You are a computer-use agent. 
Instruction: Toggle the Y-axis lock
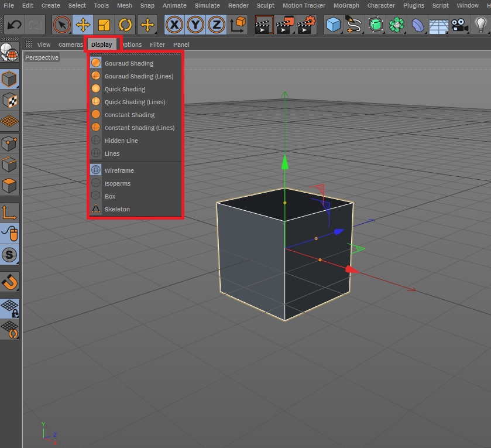point(195,25)
